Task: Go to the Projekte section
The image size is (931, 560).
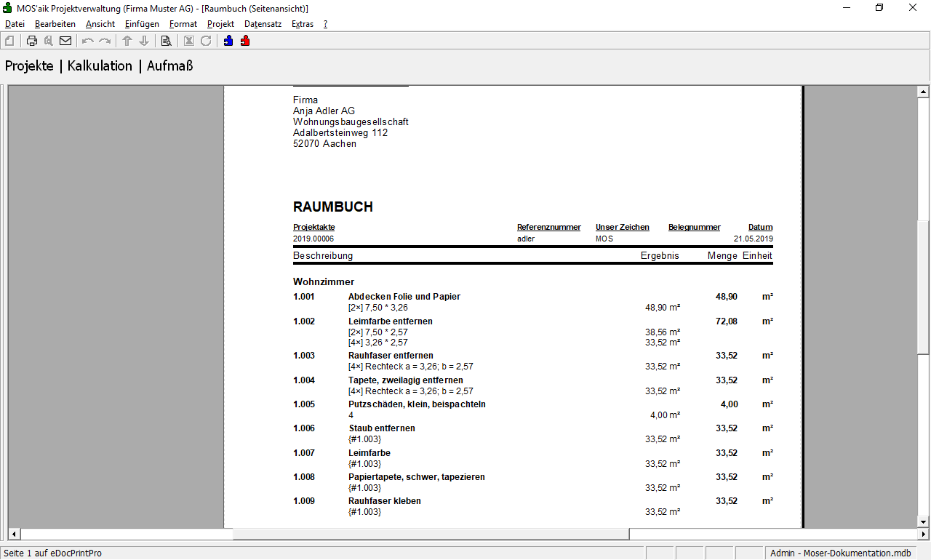Action: pyautogui.click(x=29, y=66)
